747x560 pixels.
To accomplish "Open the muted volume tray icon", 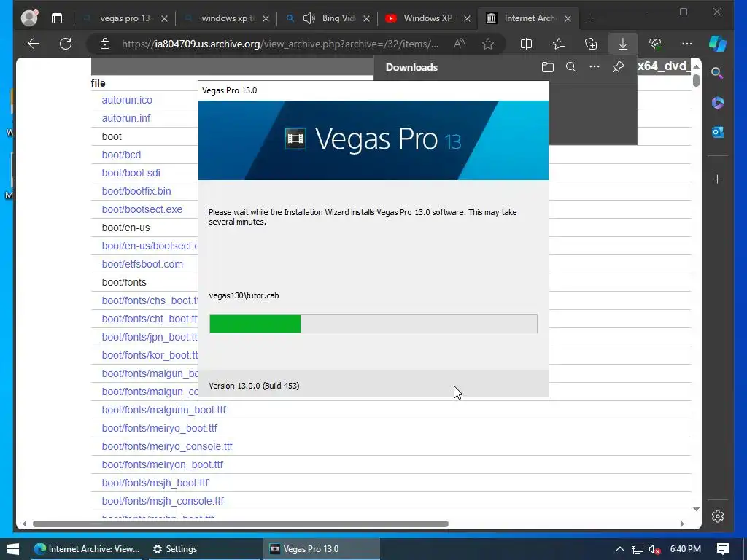I will pyautogui.click(x=654, y=549).
